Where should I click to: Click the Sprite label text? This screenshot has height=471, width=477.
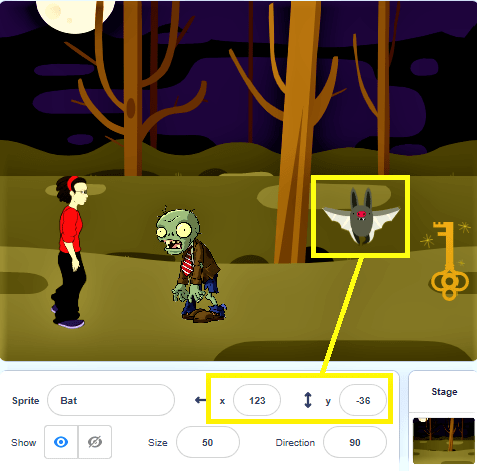point(26,400)
